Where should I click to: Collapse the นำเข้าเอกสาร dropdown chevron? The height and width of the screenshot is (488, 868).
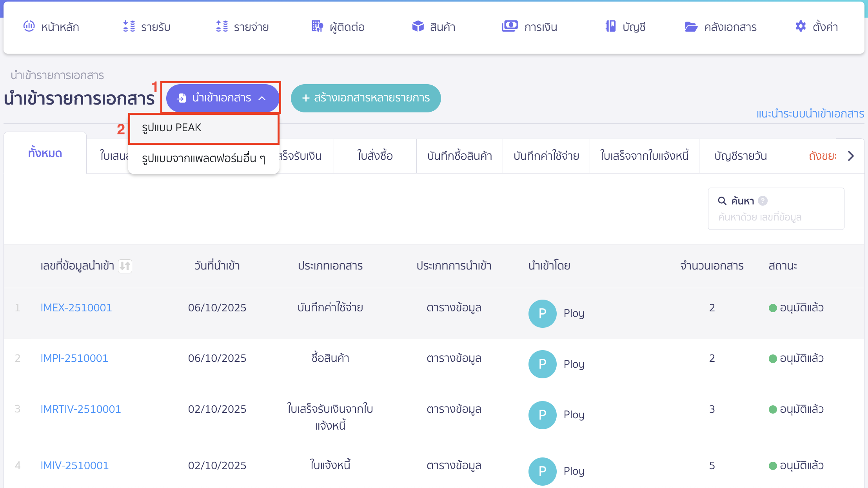262,98
